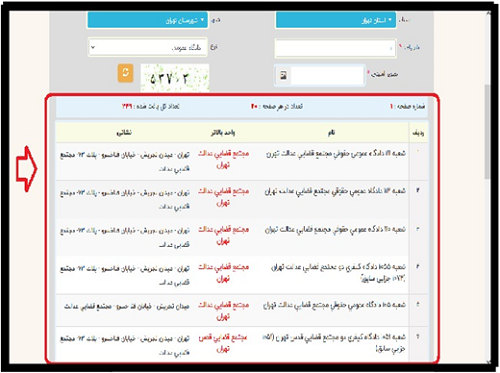Click the ردیف column header
This screenshot has width=500, height=373.
418,133
